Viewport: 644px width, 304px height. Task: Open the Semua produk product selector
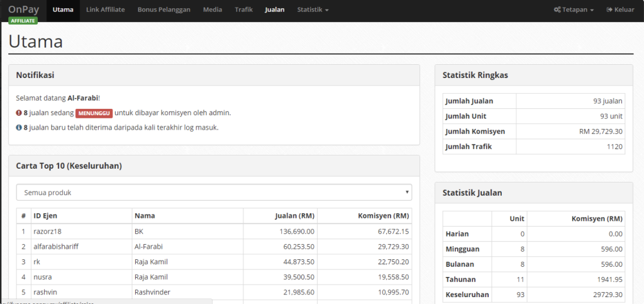click(x=214, y=192)
